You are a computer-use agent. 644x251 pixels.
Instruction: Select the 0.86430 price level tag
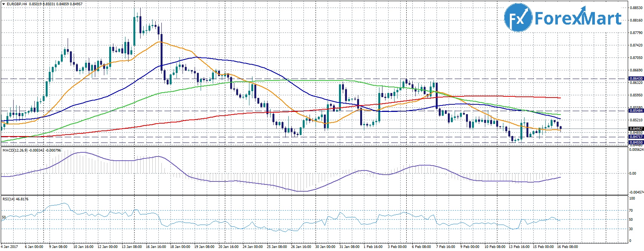636,79
